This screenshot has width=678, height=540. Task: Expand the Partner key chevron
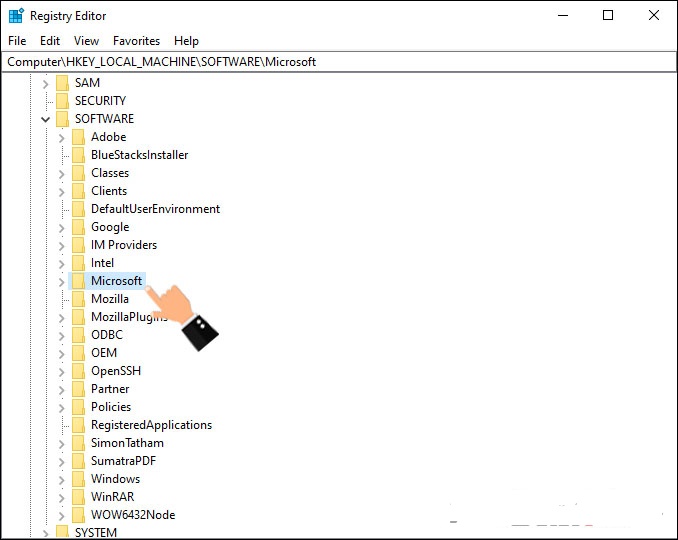pos(61,390)
